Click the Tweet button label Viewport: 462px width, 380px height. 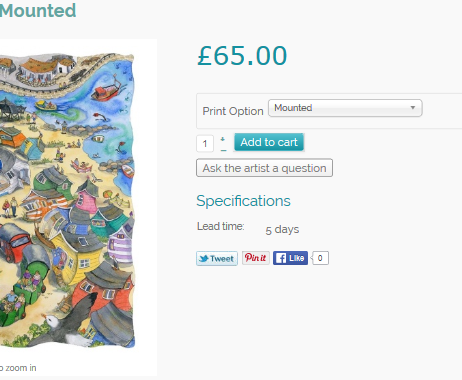[x=222, y=259]
